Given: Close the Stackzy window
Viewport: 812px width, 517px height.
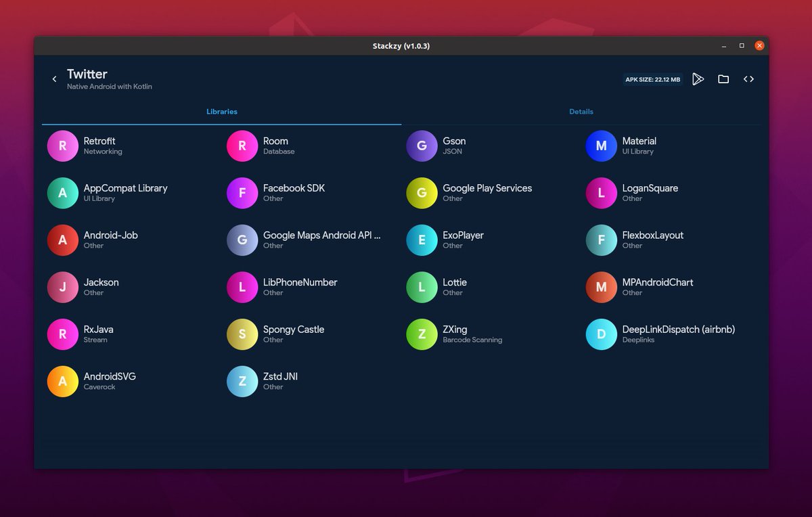Looking at the screenshot, I should [x=759, y=46].
